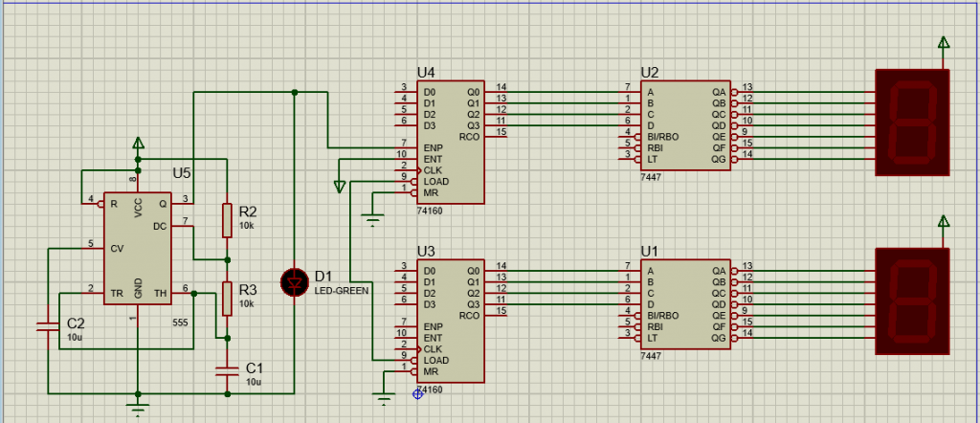Click the QG pin label on U1

coord(719,338)
